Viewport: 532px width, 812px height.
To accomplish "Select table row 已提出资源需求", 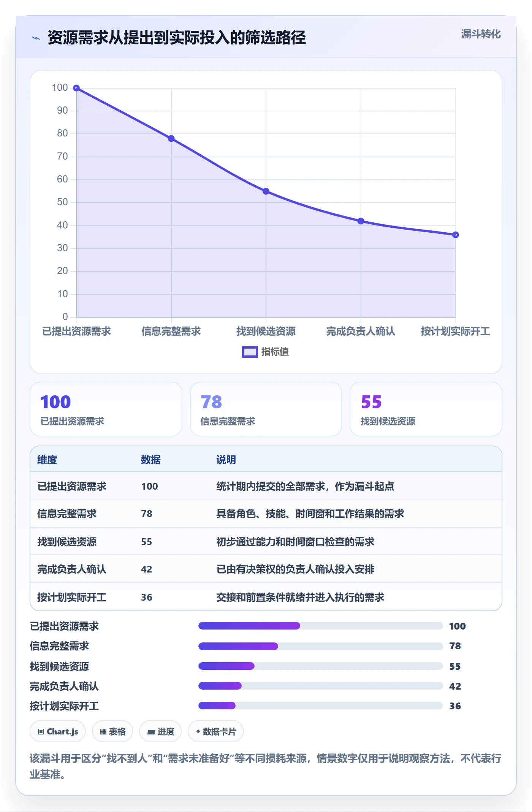I will (266, 486).
